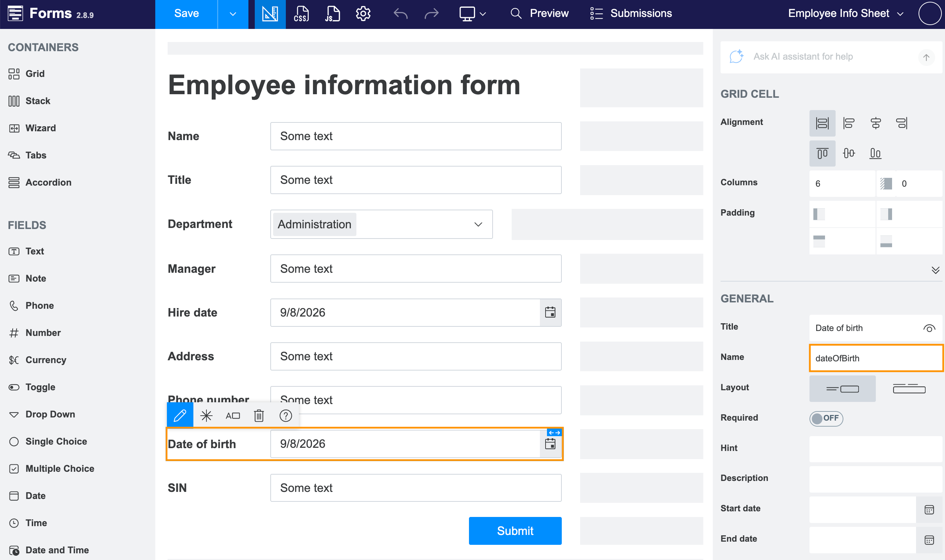The image size is (945, 560).
Task: Open the Employee Info Sheet form dropdown
Action: tap(845, 13)
